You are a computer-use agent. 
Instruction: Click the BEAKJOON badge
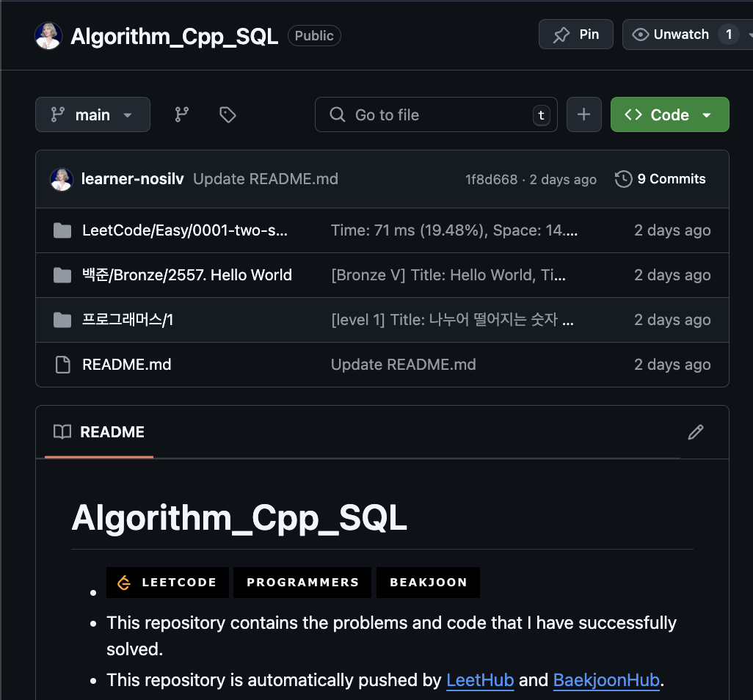click(429, 583)
